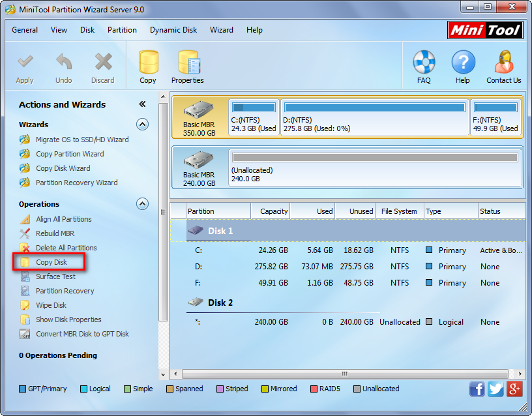Select C:(NTFS) partition block in disk map

coord(254,117)
